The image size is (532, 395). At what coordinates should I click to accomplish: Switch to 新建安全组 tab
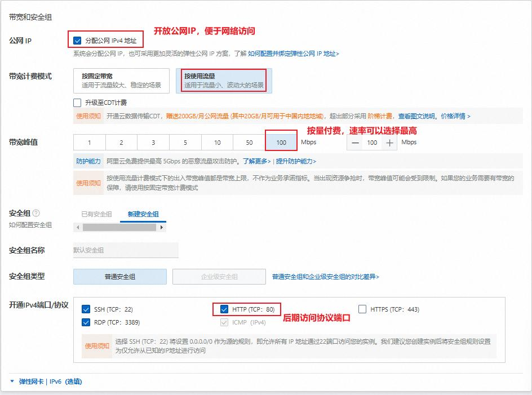click(x=143, y=214)
